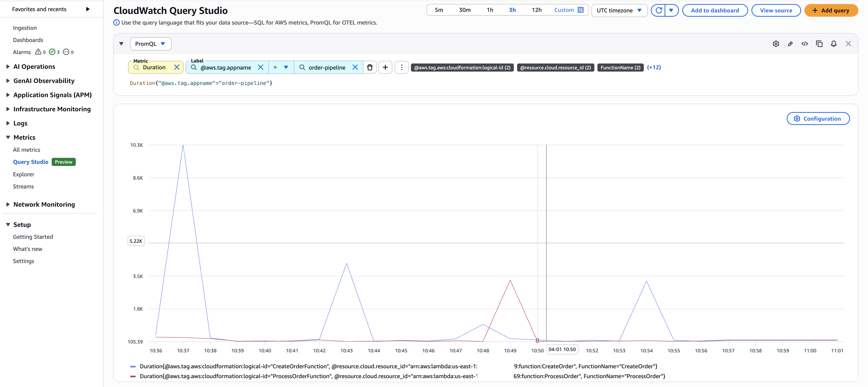This screenshot has width=868, height=387.
Task: Open the query settings gear icon
Action: pyautogui.click(x=776, y=44)
